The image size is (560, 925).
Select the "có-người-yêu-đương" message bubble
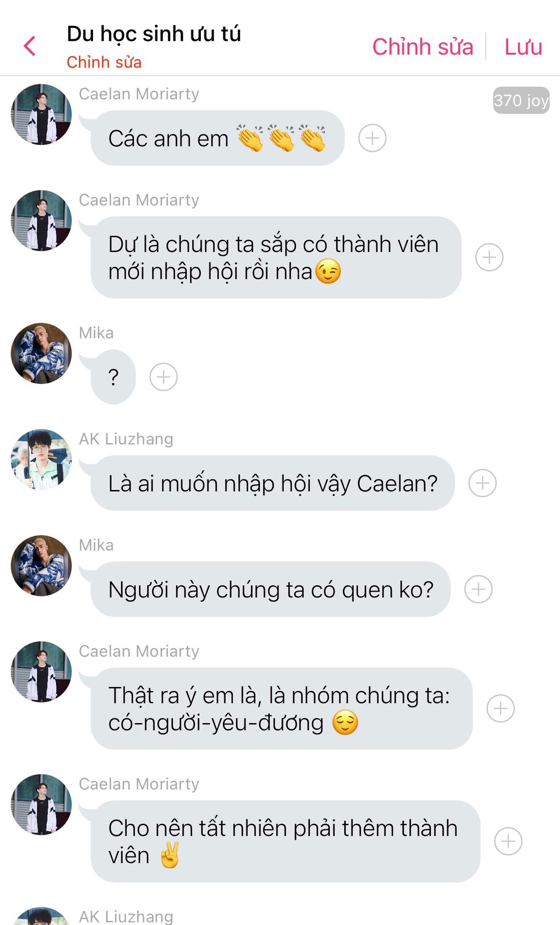tap(282, 709)
